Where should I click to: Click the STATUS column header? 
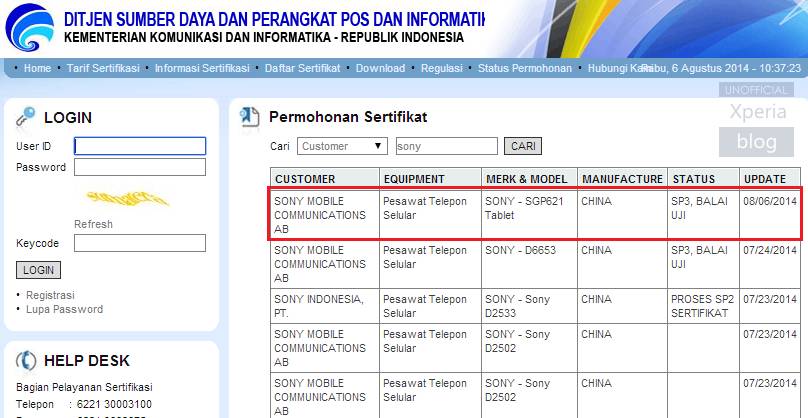(703, 179)
